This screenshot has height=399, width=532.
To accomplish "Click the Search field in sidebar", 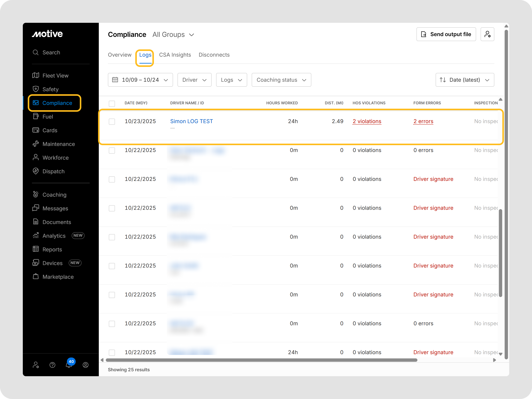I will point(51,52).
